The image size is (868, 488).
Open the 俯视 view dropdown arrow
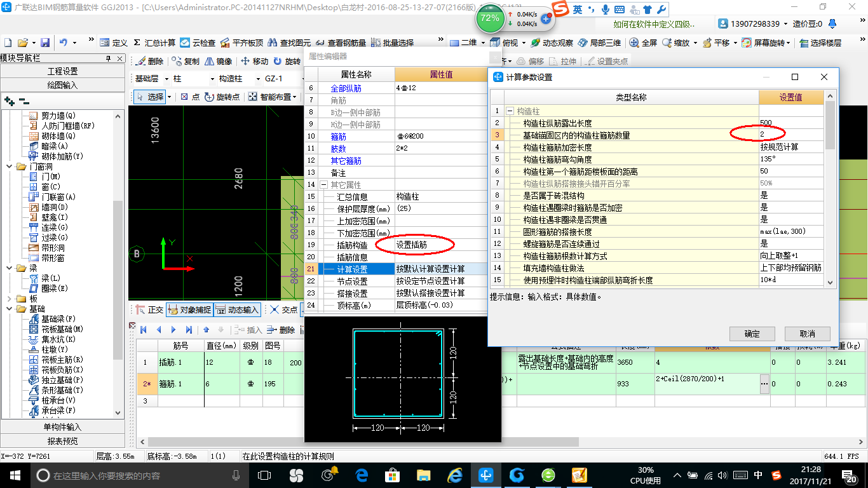click(x=524, y=43)
